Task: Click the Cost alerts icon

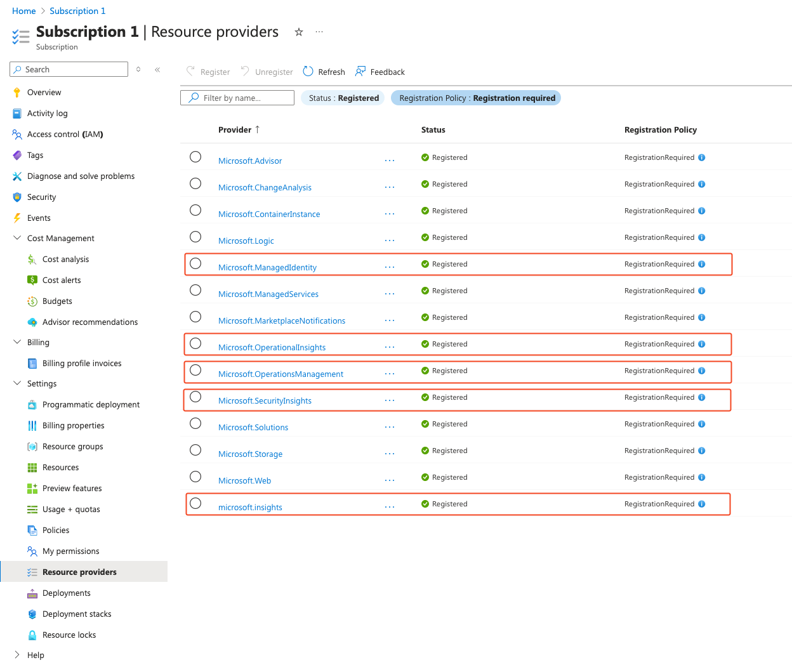Action: coord(32,280)
